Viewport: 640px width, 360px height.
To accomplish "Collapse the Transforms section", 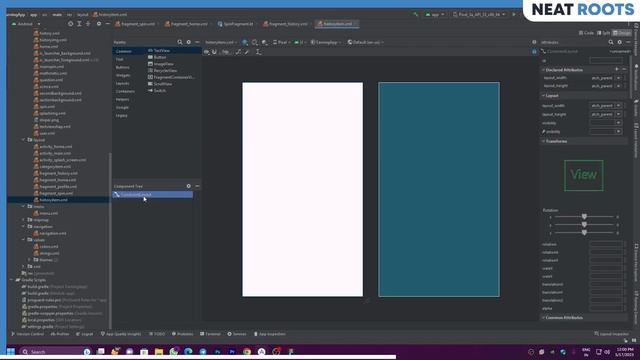I will tap(544, 141).
